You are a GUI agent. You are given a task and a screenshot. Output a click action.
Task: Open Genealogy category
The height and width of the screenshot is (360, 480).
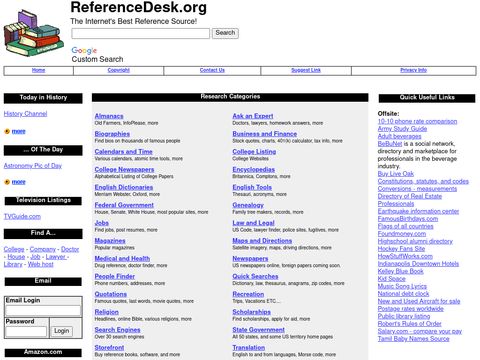[x=248, y=205]
